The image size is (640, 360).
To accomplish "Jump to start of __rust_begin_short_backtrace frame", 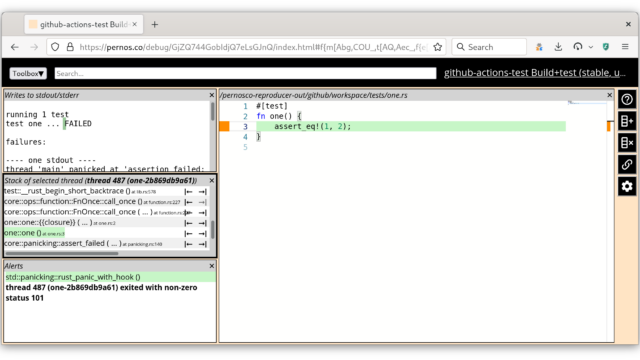I will pos(188,192).
